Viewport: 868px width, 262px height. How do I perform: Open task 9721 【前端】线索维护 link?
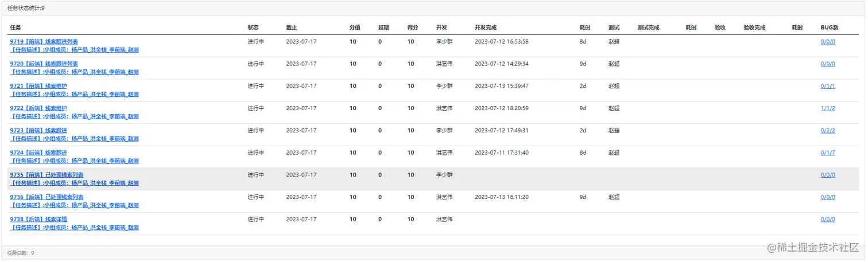[38, 86]
